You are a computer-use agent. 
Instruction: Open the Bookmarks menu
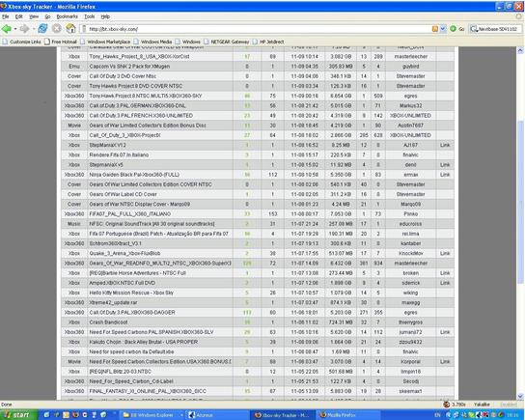67,16
